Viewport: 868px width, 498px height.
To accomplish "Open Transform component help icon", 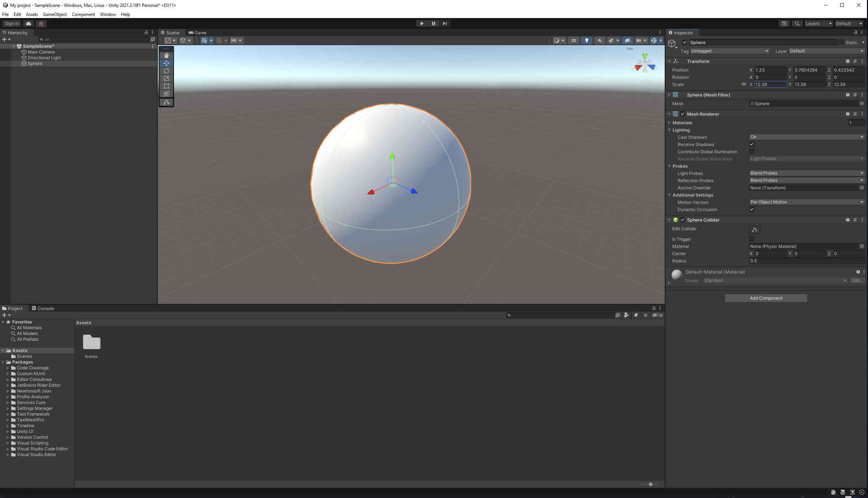I will click(x=847, y=61).
